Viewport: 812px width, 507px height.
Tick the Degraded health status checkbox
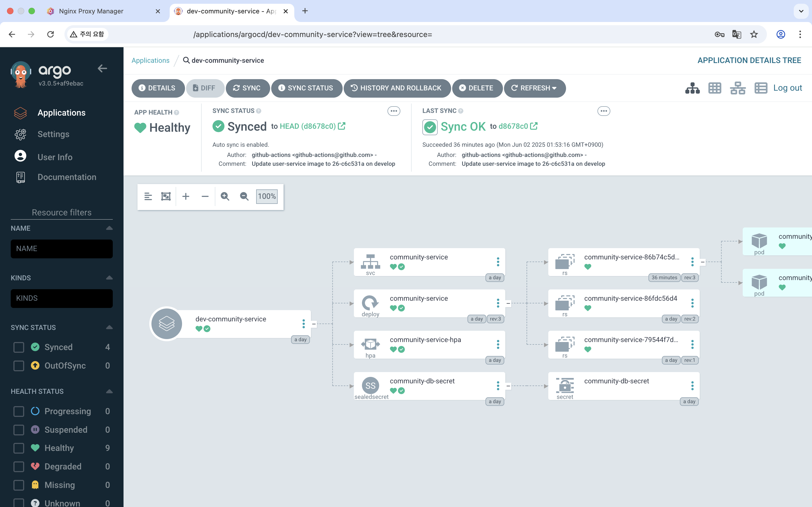[x=19, y=466]
